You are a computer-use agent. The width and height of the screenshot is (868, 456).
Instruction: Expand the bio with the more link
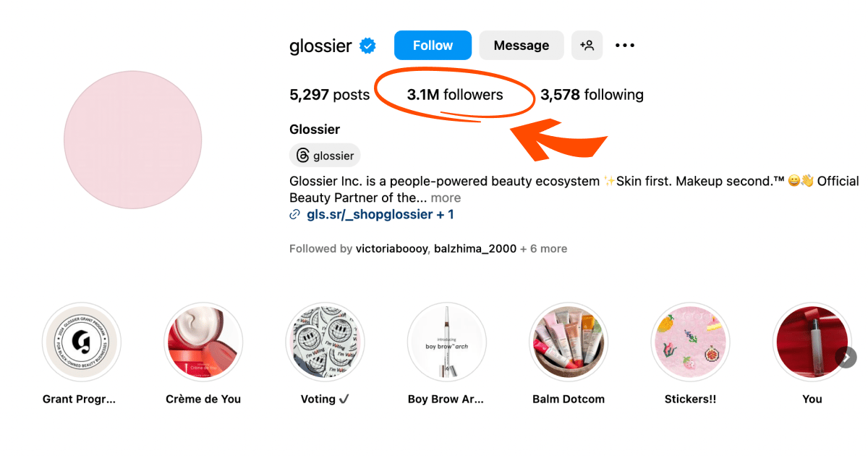pyautogui.click(x=446, y=198)
